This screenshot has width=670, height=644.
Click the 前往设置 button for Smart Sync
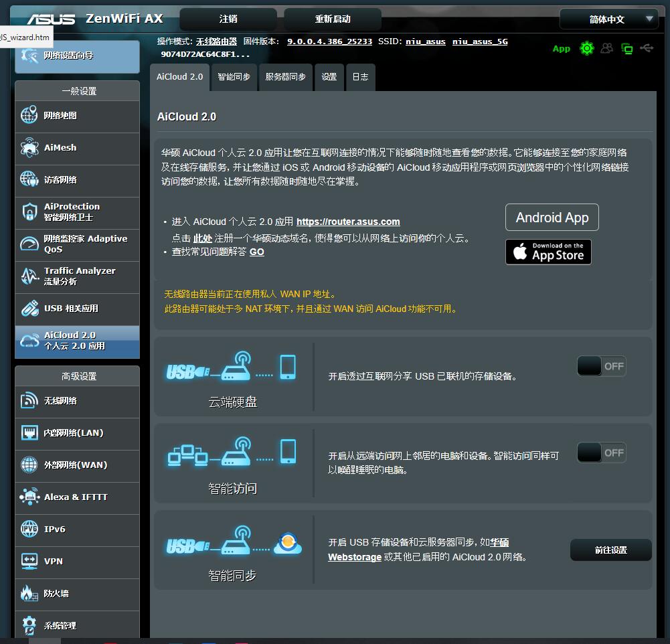(610, 550)
